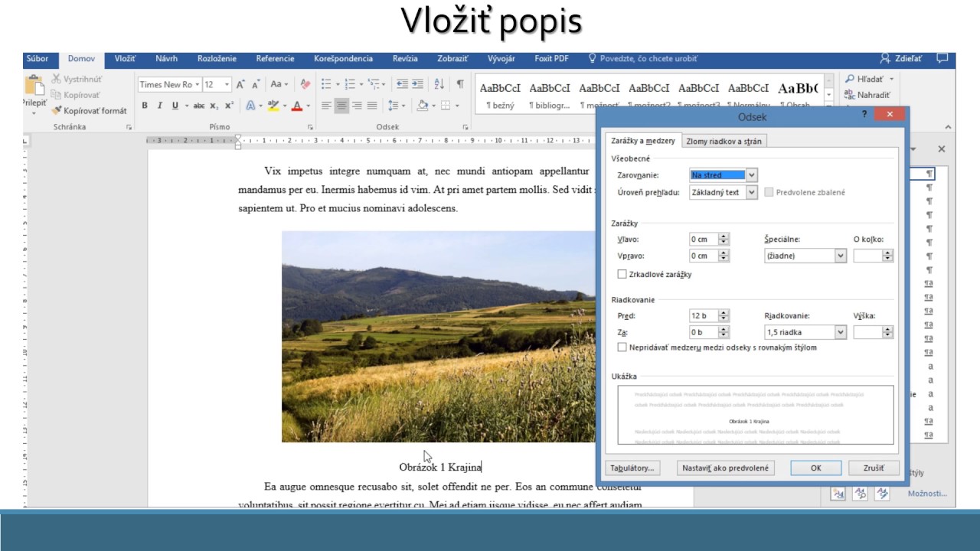
Task: Confirm dialog with OK button
Action: coord(815,468)
